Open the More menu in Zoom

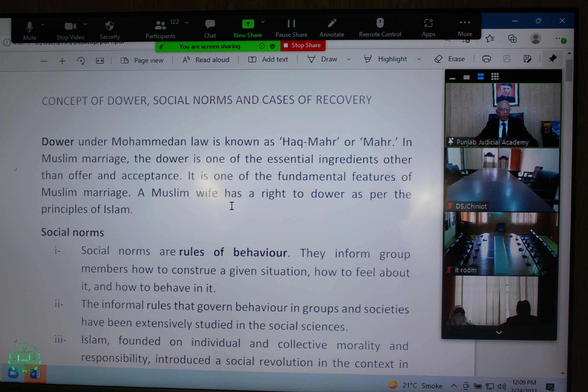[x=465, y=23]
